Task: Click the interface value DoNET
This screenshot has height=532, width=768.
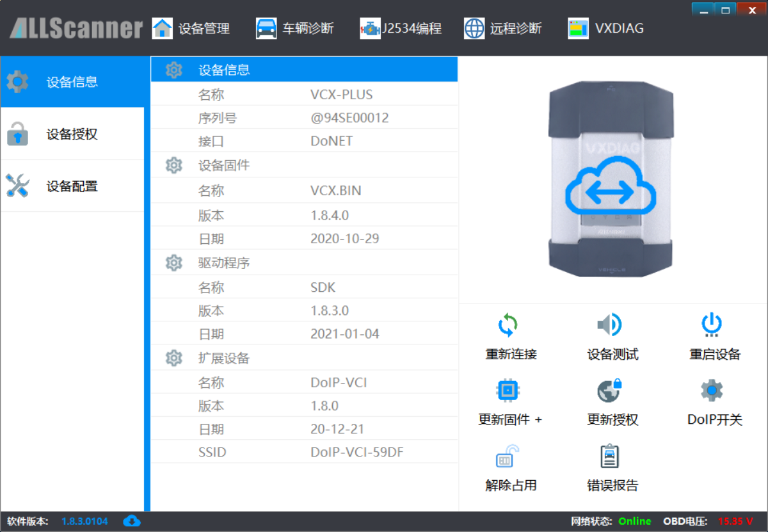Action: pos(332,141)
